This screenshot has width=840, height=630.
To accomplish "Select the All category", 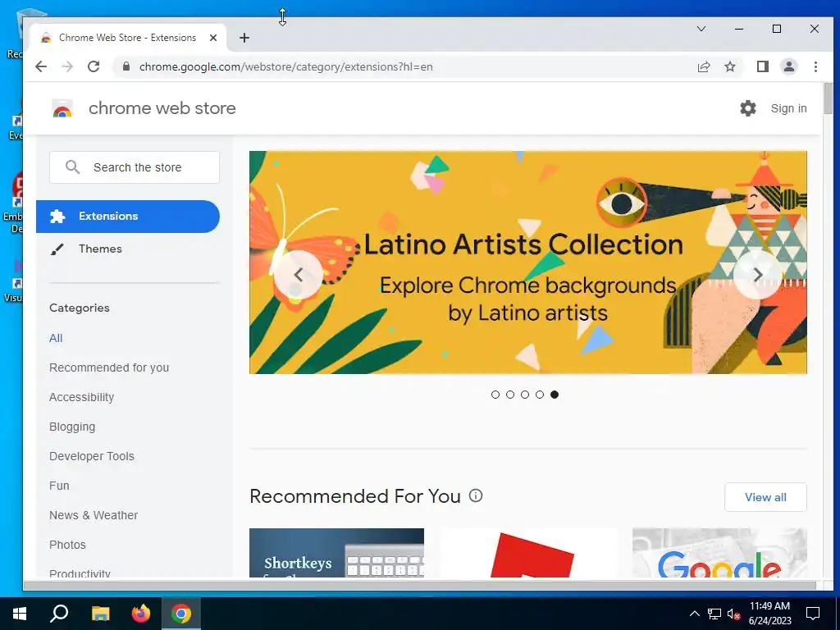I will 56,338.
